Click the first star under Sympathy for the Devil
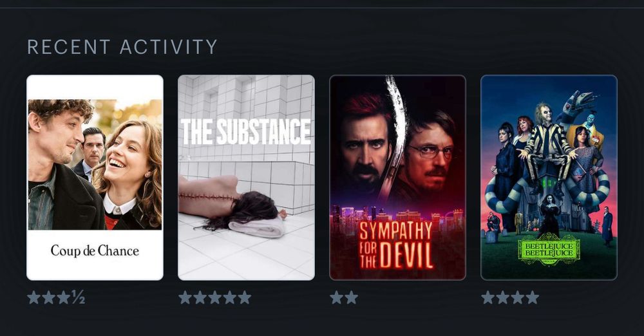 coord(336,297)
